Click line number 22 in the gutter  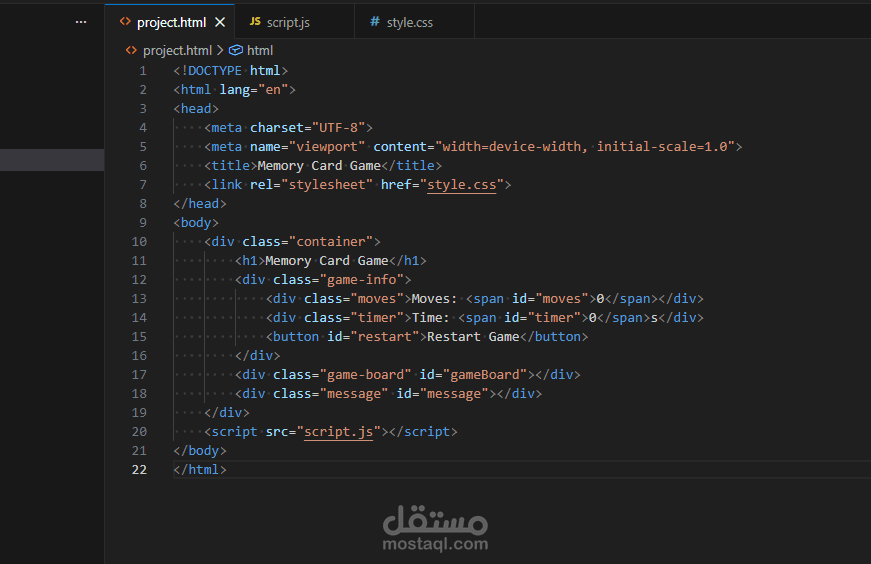point(139,470)
